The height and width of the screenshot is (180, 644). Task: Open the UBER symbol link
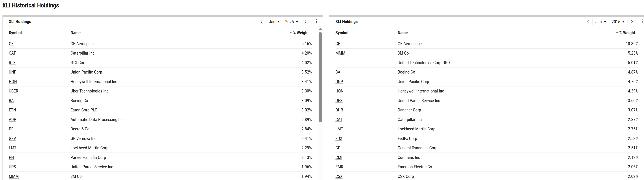coord(14,91)
